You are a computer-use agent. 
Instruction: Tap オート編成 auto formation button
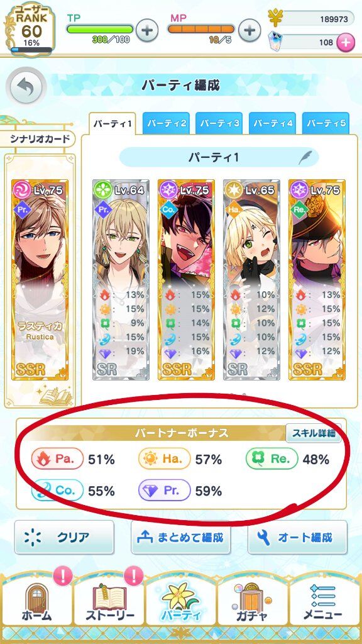(x=297, y=538)
